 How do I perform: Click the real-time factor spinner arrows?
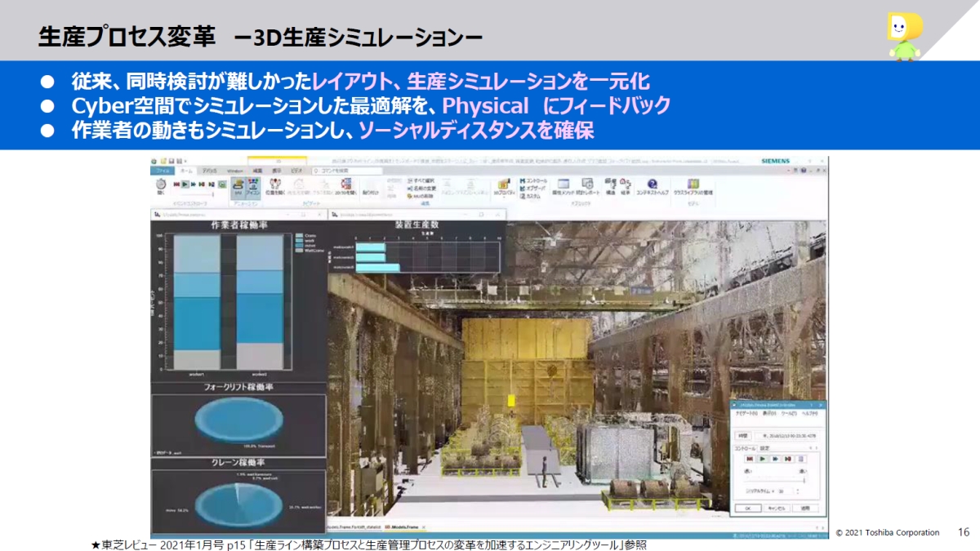point(798,491)
